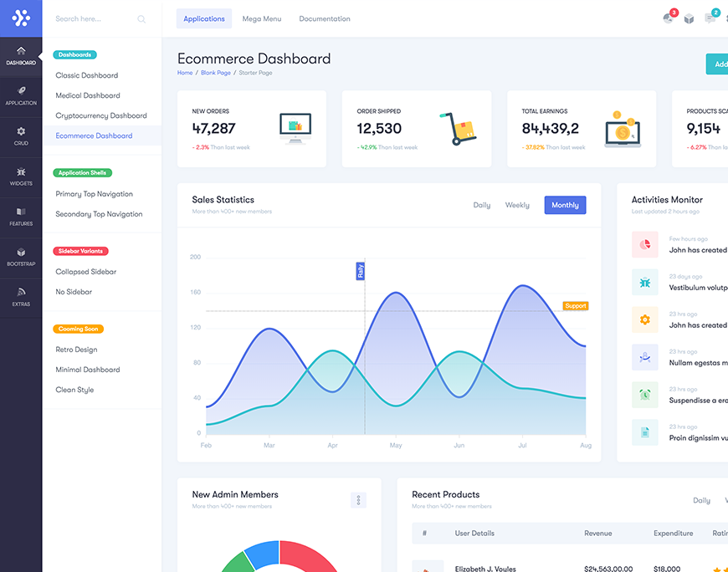728x572 pixels.
Task: Open the Bootstrap box icon
Action: pos(21,253)
